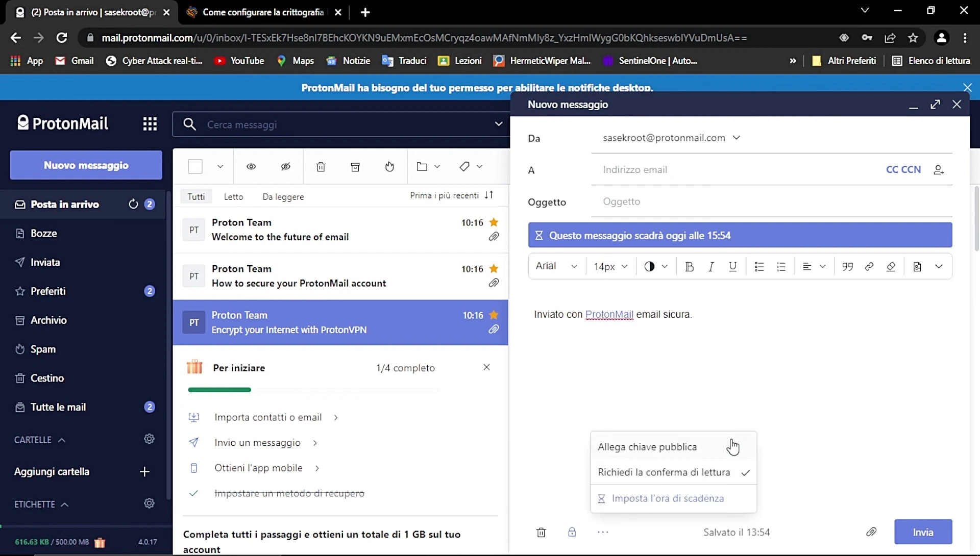
Task: Open the font family dropdown showing Arial
Action: pyautogui.click(x=556, y=266)
